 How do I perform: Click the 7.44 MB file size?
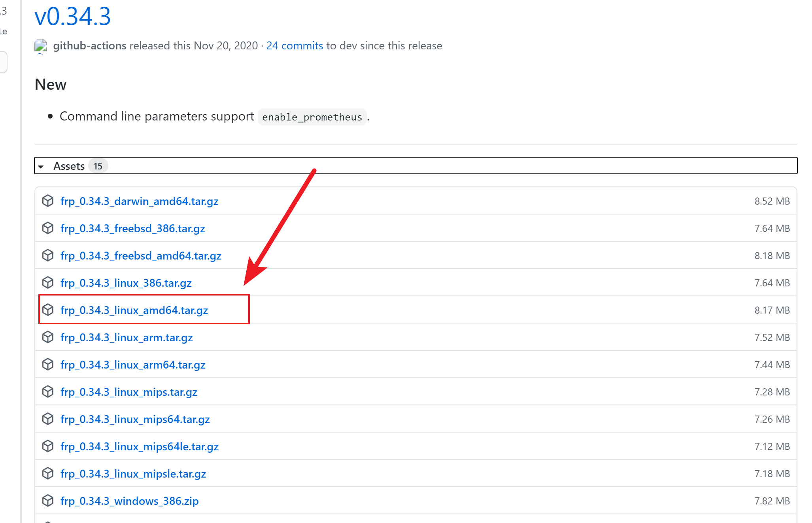[x=772, y=365]
